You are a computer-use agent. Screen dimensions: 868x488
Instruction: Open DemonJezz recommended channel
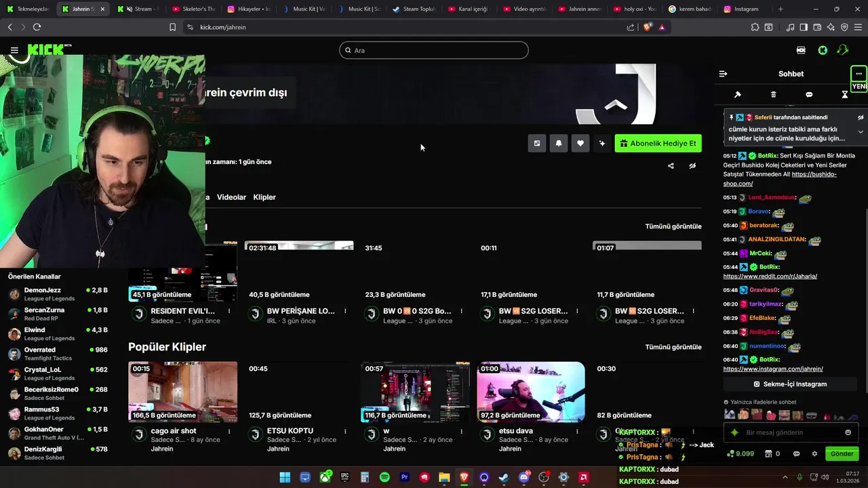58,294
